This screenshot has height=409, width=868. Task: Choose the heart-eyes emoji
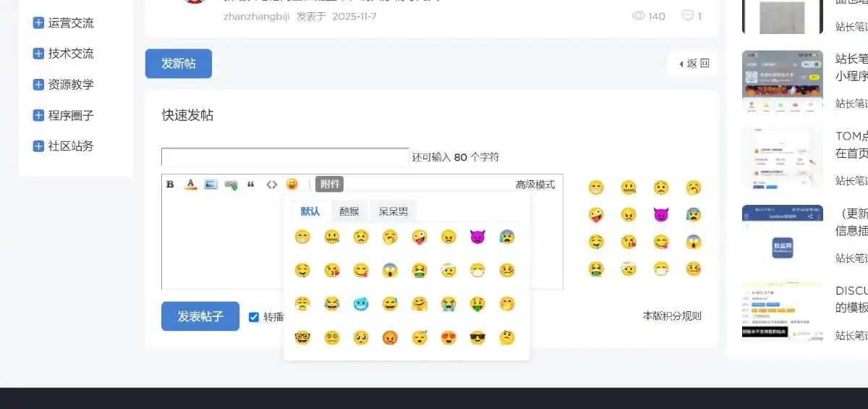(448, 337)
